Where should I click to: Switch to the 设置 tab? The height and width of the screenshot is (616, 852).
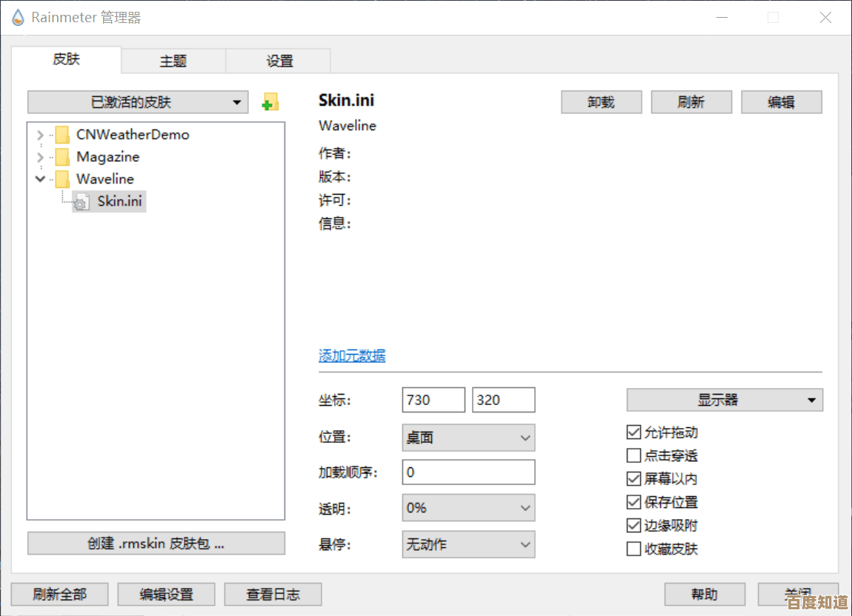pyautogui.click(x=279, y=61)
